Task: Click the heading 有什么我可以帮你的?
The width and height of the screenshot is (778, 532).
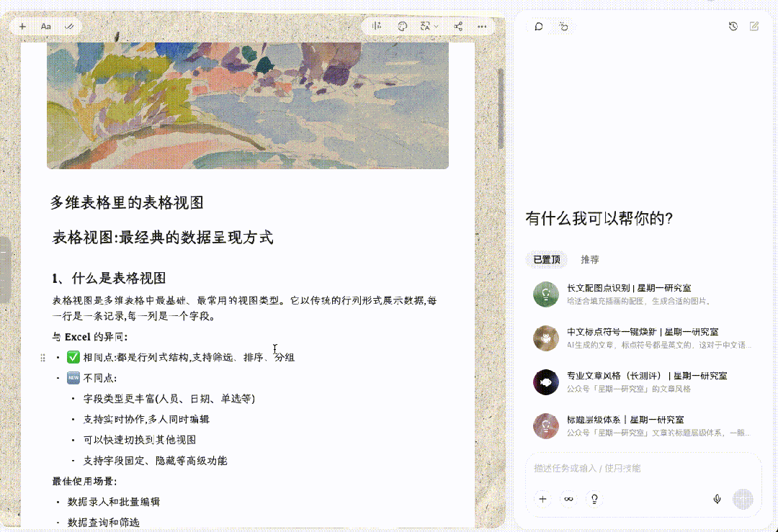Action: click(x=599, y=218)
